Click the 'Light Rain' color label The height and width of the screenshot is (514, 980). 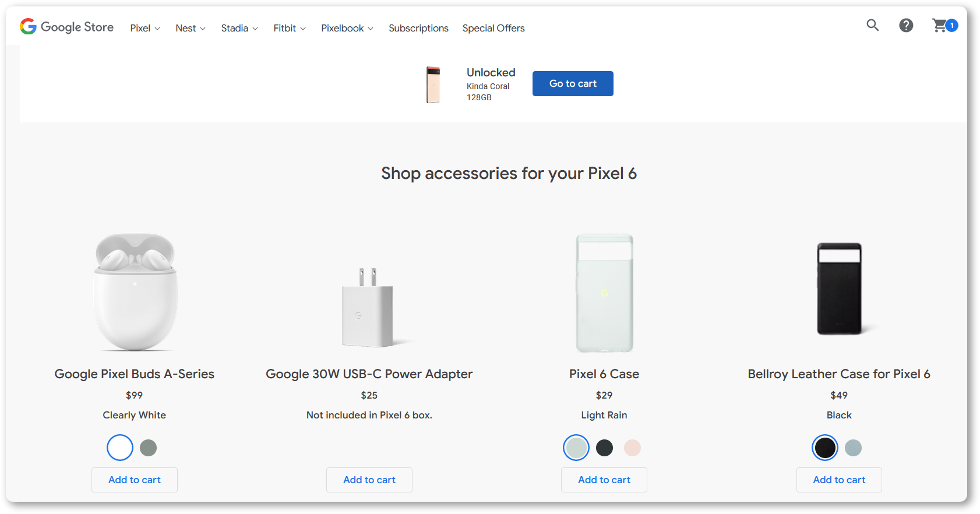[x=604, y=415]
